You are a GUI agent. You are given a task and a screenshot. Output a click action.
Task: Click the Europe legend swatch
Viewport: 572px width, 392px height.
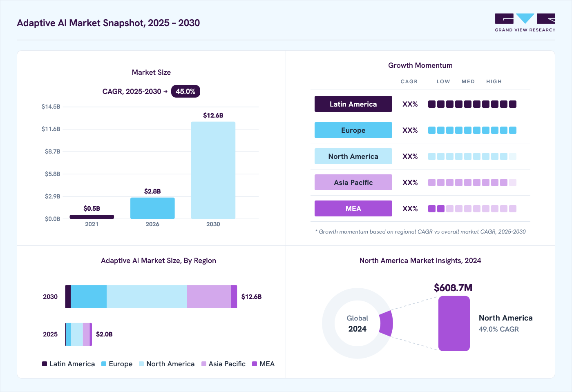point(104,364)
